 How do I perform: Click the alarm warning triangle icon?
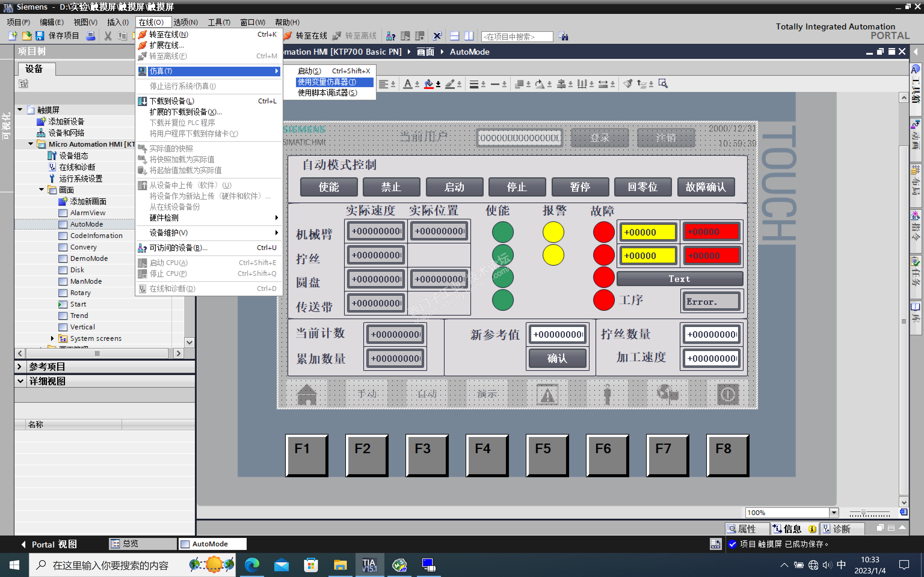[547, 394]
